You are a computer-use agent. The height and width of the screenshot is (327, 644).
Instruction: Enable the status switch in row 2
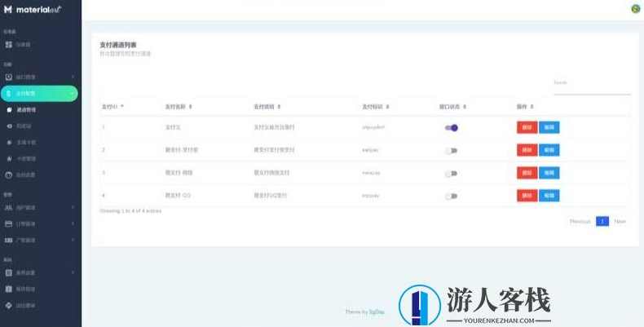[x=452, y=150]
